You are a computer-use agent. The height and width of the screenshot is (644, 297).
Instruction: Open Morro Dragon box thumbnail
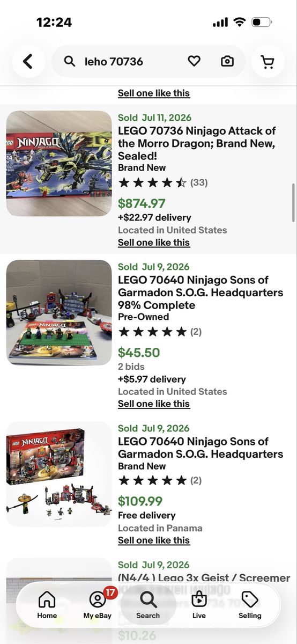[x=59, y=164]
